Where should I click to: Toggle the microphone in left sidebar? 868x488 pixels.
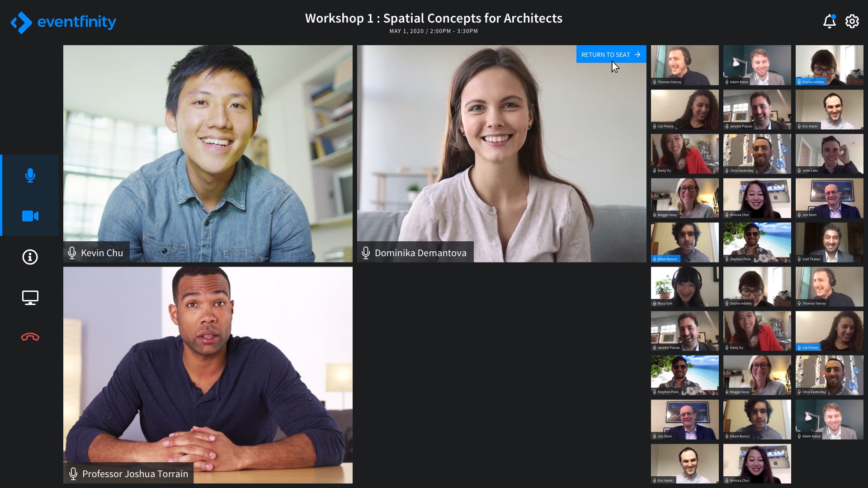tap(30, 175)
